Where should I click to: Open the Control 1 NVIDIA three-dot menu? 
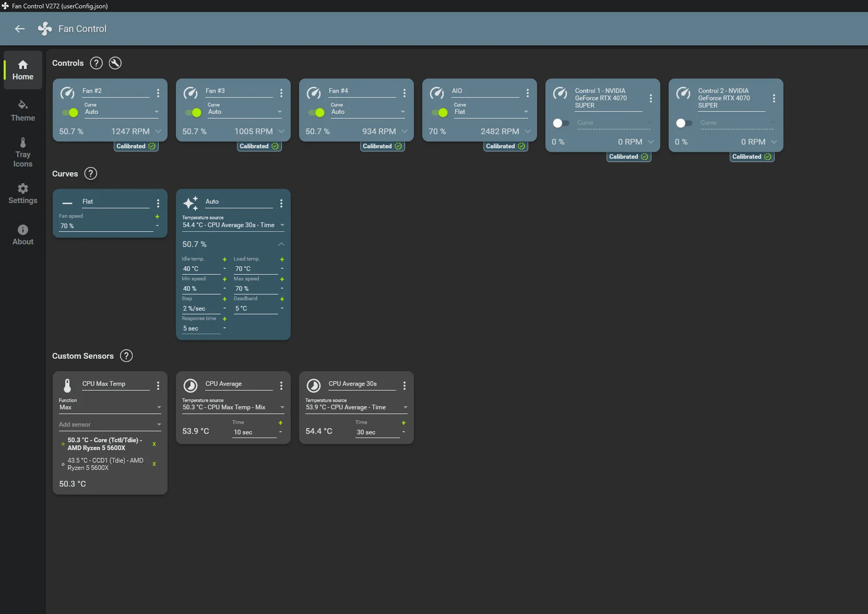651,98
